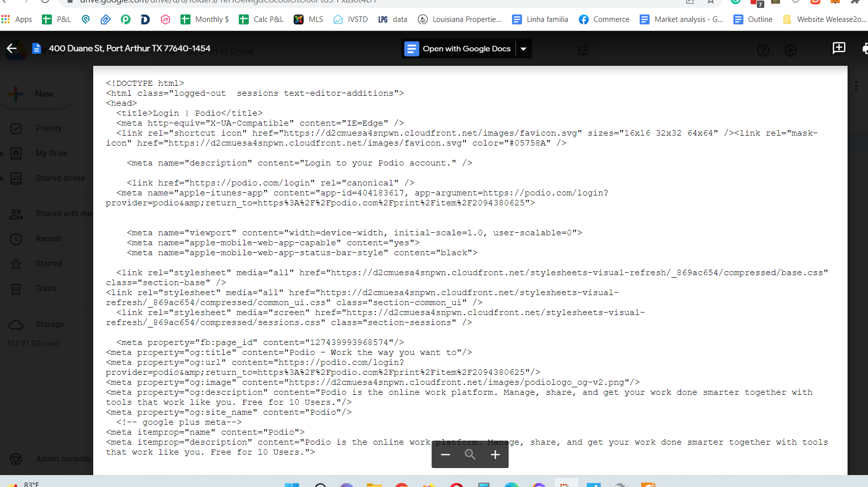The height and width of the screenshot is (487, 868).
Task: Click the dimmed New button in Drive
Action: 37,94
